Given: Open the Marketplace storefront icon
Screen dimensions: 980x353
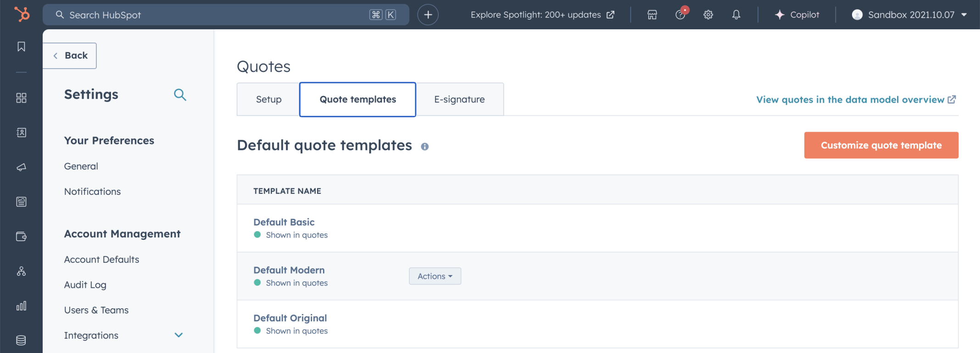Looking at the screenshot, I should (652, 15).
